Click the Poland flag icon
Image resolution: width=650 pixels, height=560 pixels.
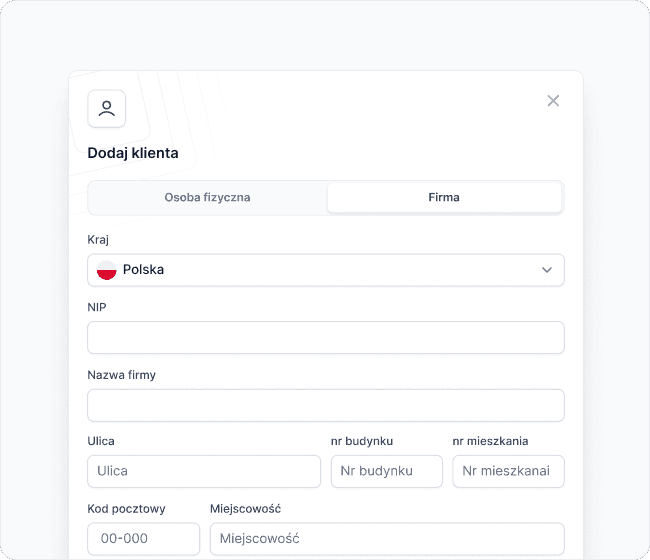[107, 270]
